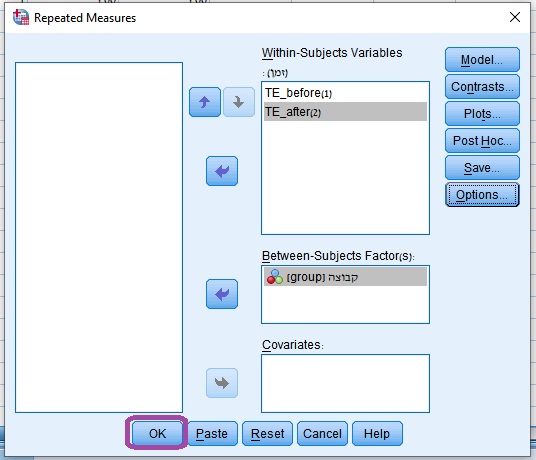This screenshot has height=460, width=536.
Task: Select TE_after(2) in Within-Subjects Variables
Action: coord(345,112)
